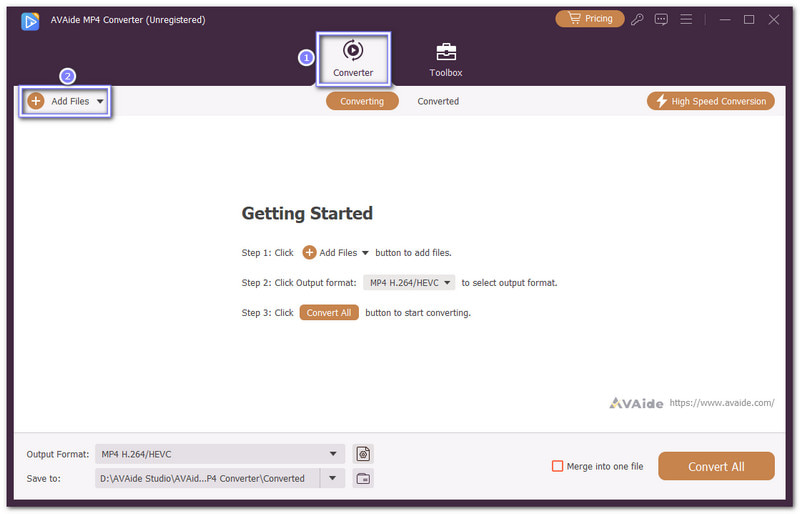Select the Converting tab

pyautogui.click(x=362, y=101)
